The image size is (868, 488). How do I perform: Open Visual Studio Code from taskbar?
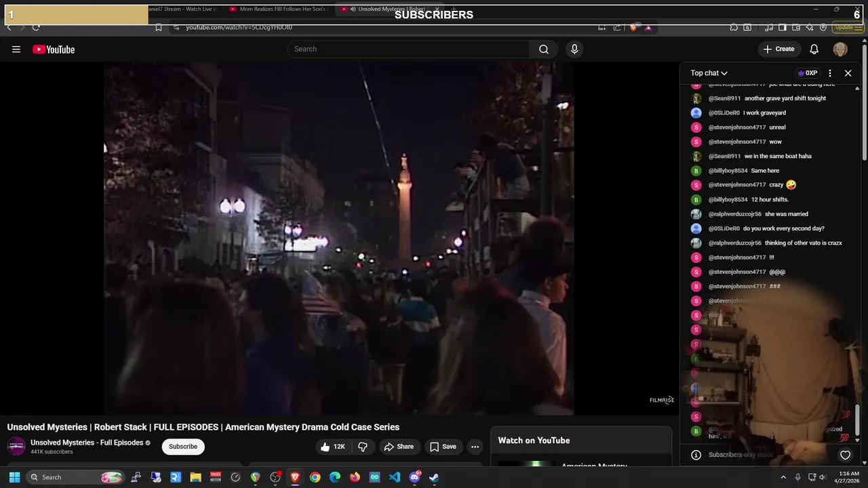[x=395, y=477]
